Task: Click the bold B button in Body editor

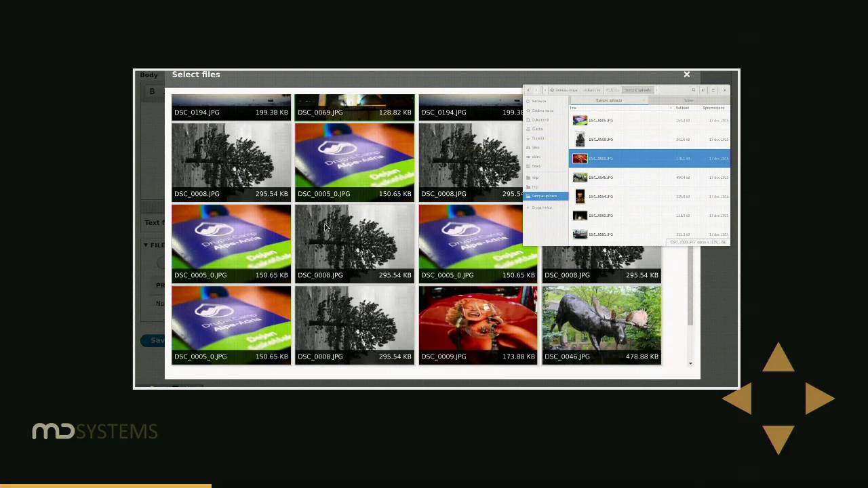Action: pos(152,91)
